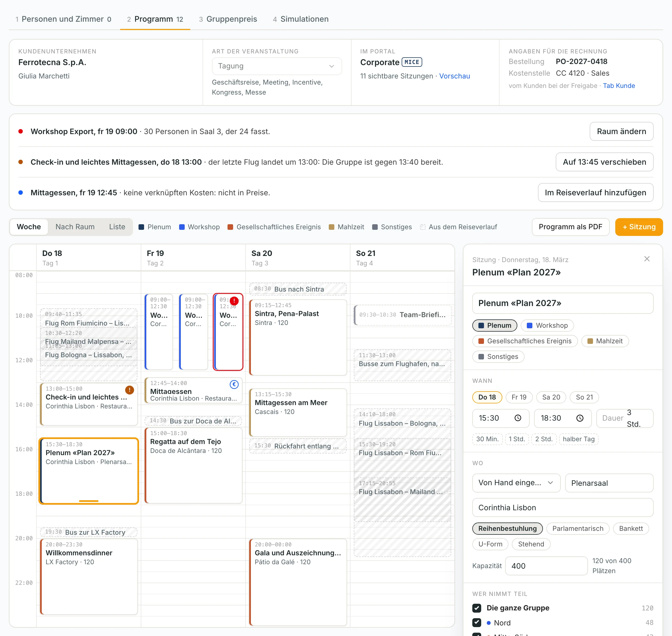Add a new session with + Sitzung
This screenshot has width=672, height=636.
pos(639,227)
